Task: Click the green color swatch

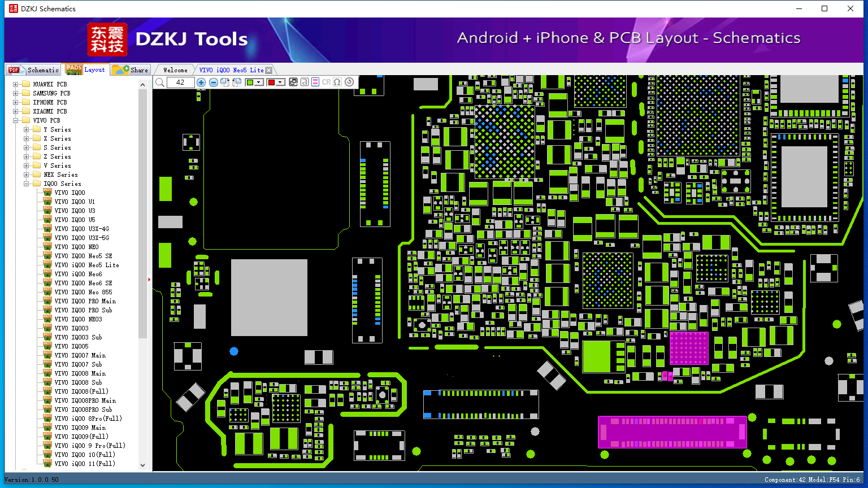Action: pyautogui.click(x=250, y=82)
